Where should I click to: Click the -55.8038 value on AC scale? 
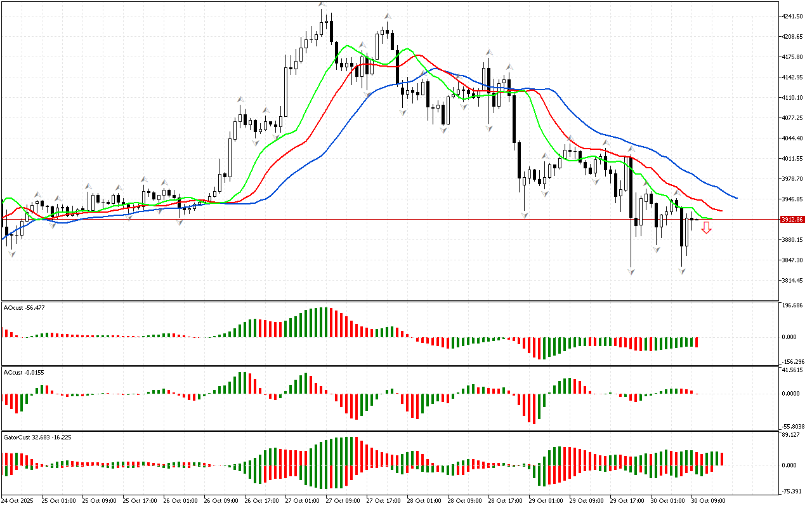click(x=794, y=426)
